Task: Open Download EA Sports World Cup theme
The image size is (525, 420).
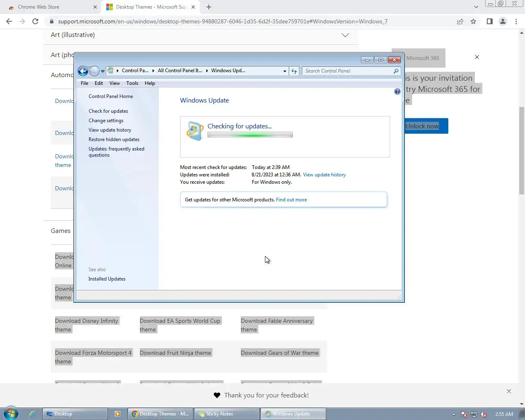Action: pos(180,325)
